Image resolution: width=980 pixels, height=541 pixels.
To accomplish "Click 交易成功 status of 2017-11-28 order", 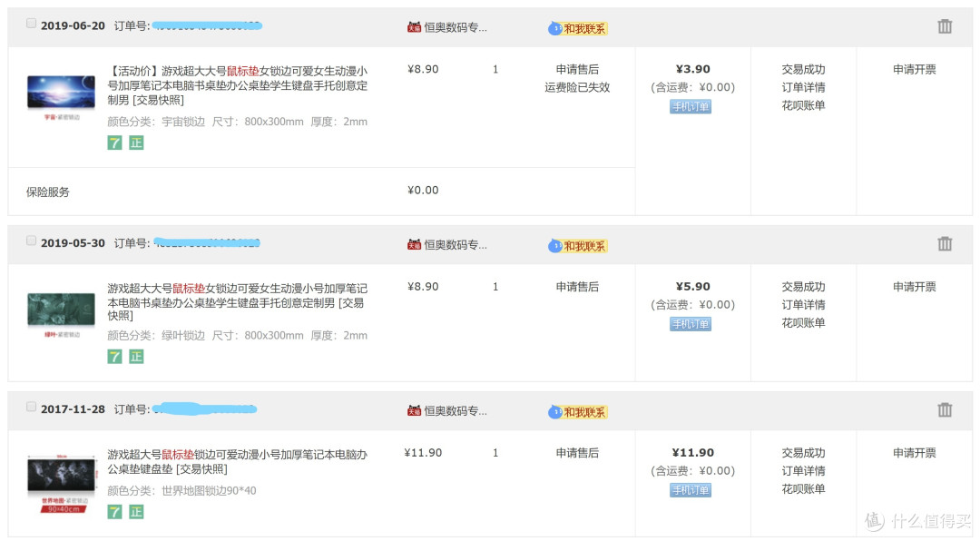I will [804, 453].
